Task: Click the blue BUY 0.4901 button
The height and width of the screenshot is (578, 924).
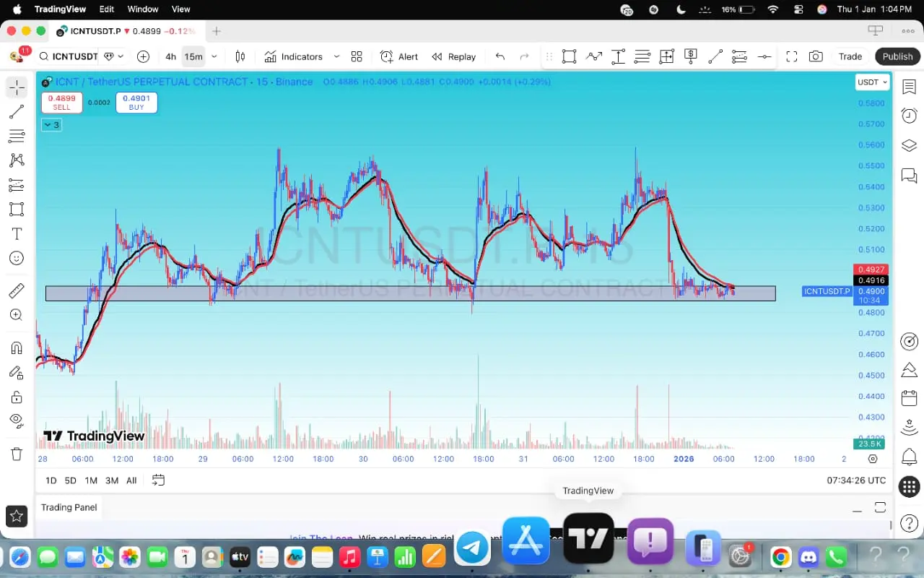Action: [x=136, y=103]
